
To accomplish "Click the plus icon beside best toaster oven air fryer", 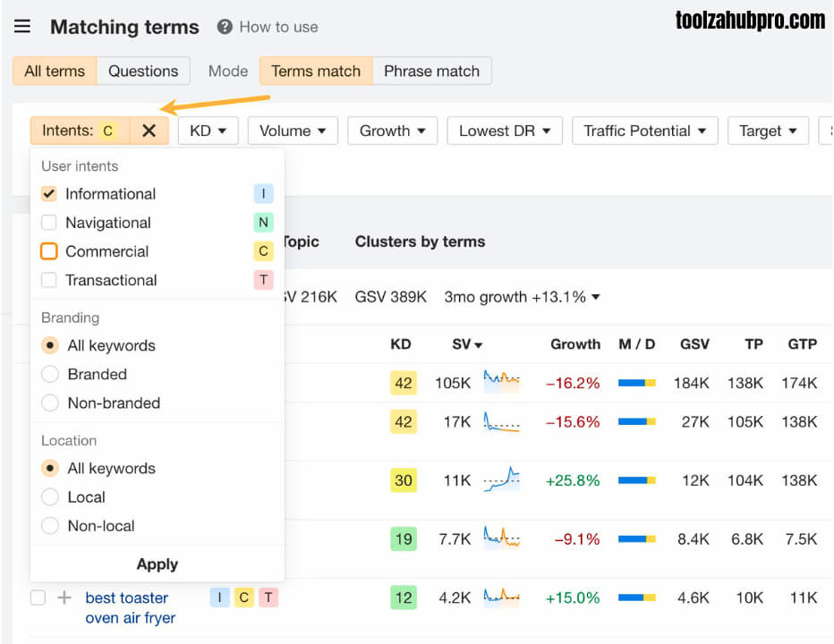I will click(64, 597).
